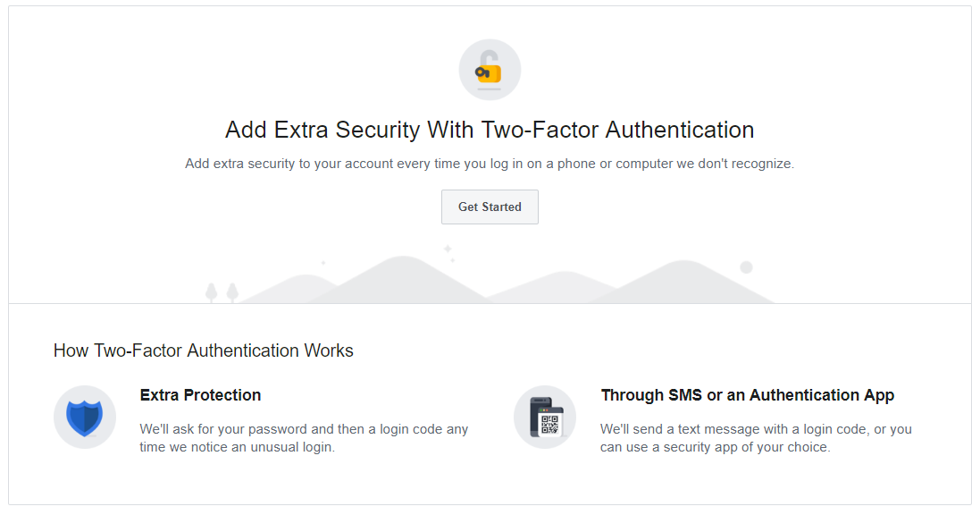Click the 'unusual login' text line
The width and height of the screenshot is (980, 515).
tap(237, 447)
